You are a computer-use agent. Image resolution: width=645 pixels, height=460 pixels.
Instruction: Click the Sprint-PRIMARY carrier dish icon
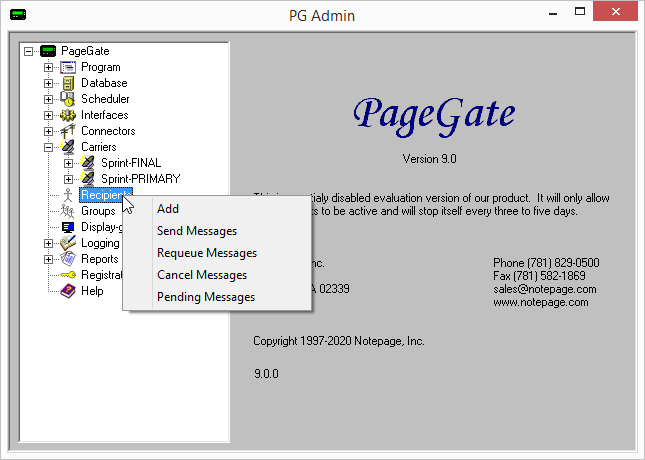coord(88,179)
